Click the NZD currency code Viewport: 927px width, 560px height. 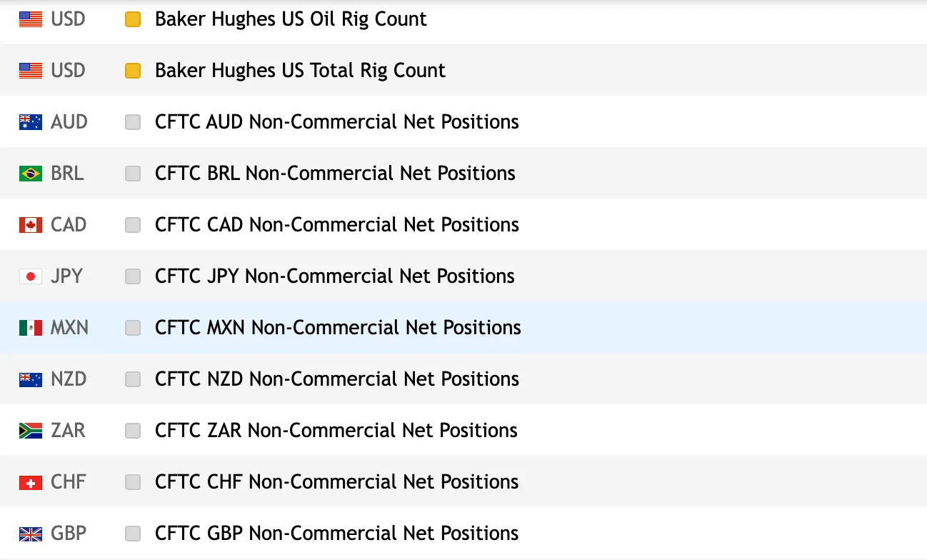pyautogui.click(x=69, y=379)
